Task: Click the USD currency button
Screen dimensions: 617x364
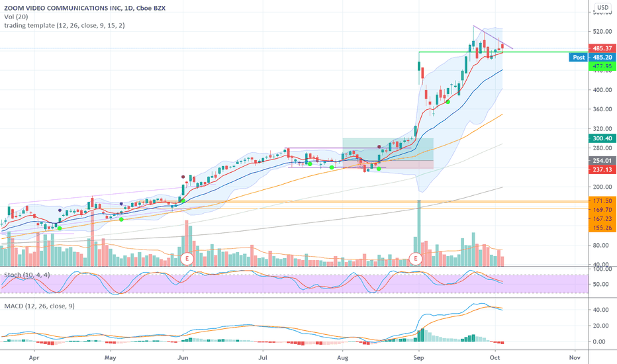Action: (x=602, y=7)
